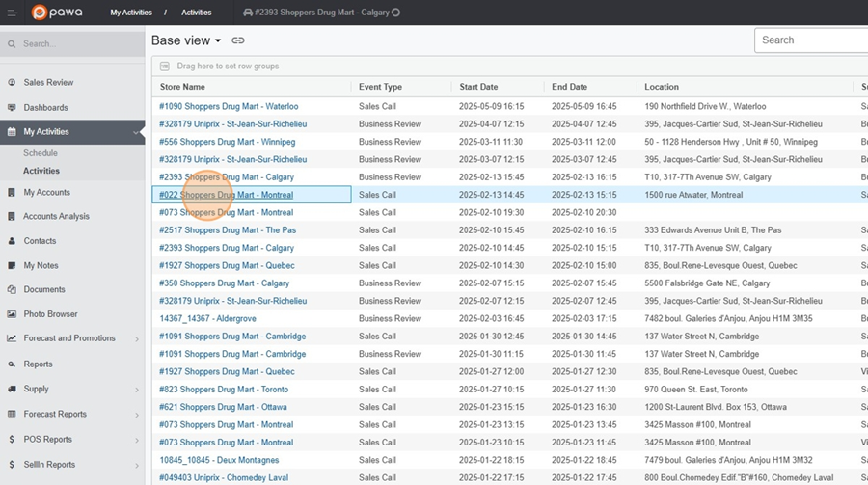Click the POS Reports dollar icon

[12, 439]
